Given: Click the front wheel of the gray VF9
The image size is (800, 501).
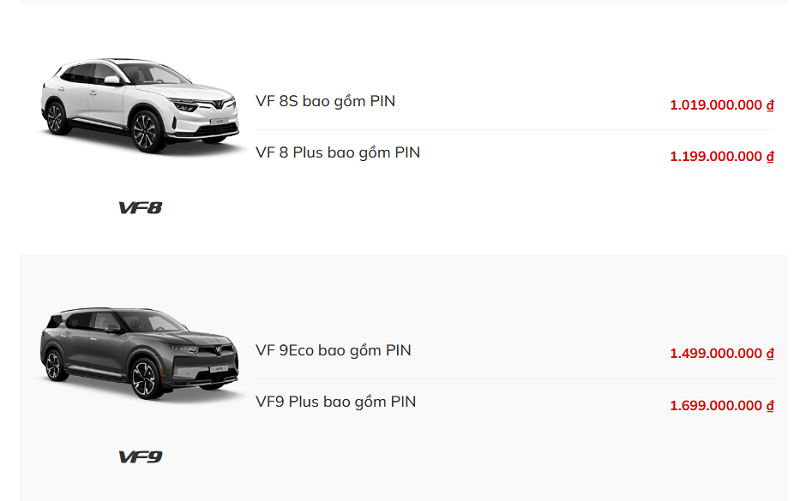Looking at the screenshot, I should click(x=145, y=380).
